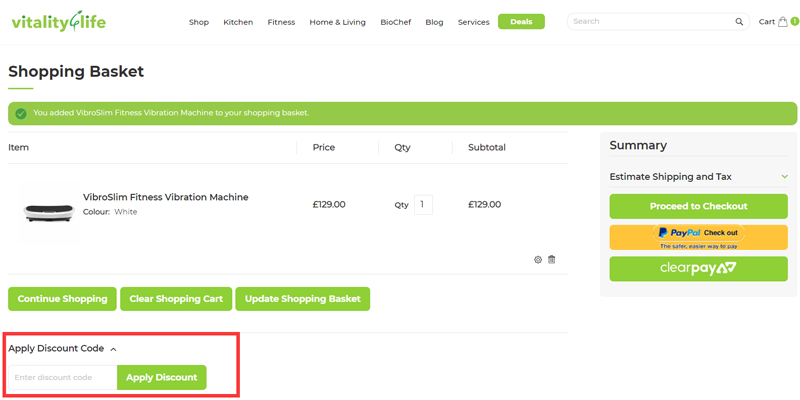800x400 pixels.
Task: Click the green checkmark success icon
Action: tap(21, 113)
